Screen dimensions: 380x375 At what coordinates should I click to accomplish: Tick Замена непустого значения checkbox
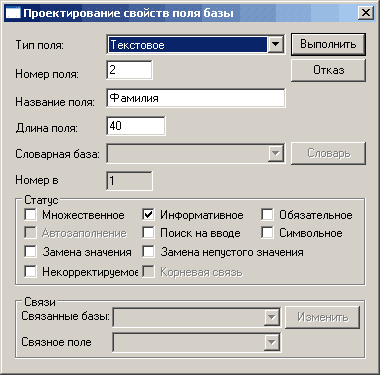(148, 252)
